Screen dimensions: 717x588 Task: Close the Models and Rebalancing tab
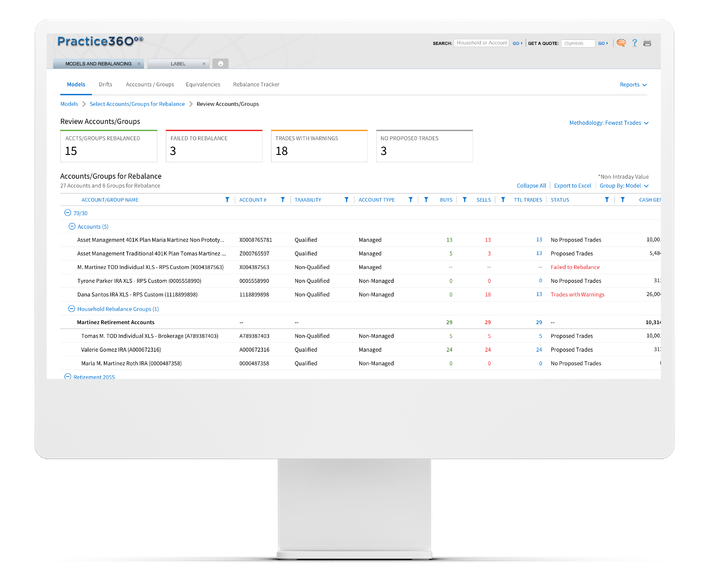click(139, 64)
